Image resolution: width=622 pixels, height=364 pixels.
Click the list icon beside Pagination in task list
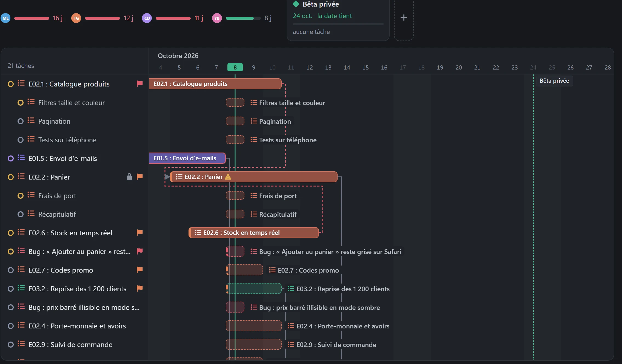[x=31, y=120]
